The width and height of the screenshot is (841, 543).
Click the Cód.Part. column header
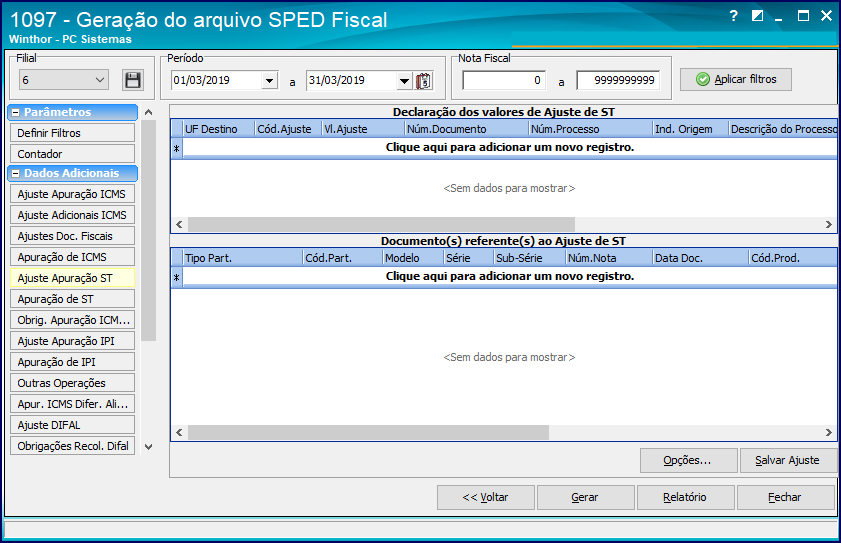pyautogui.click(x=343, y=258)
